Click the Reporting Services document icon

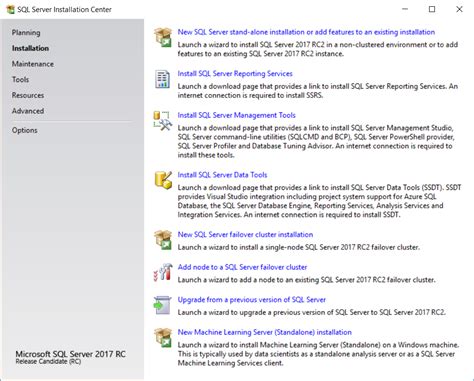162,79
